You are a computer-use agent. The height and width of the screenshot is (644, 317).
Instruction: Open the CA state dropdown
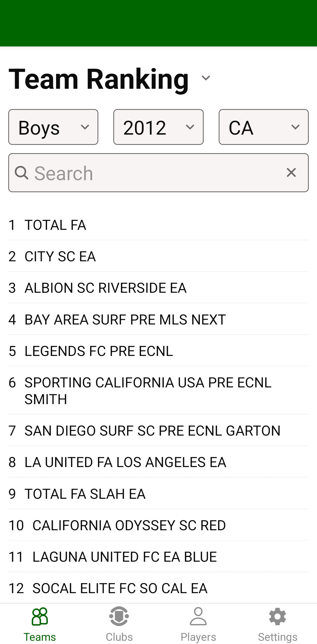tap(263, 127)
